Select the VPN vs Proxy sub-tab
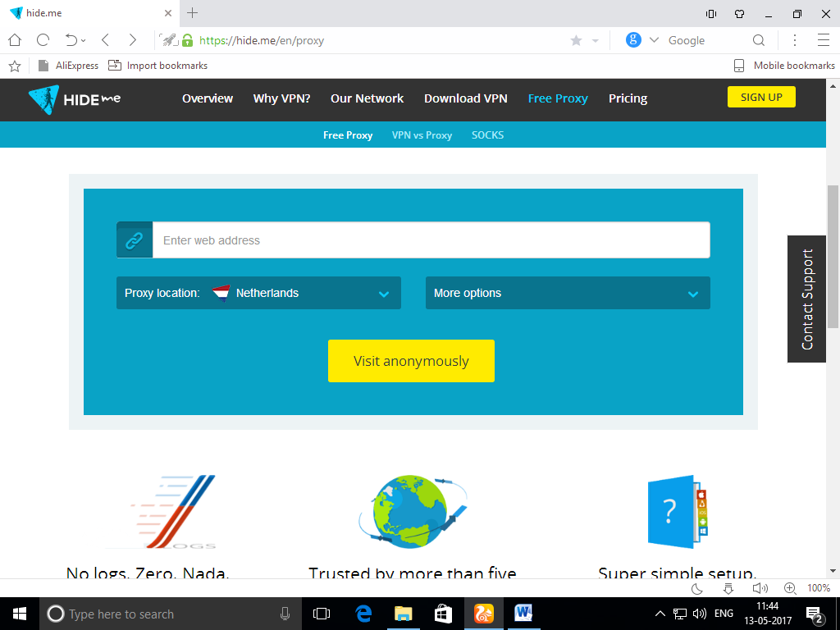This screenshot has width=840, height=630. click(422, 135)
